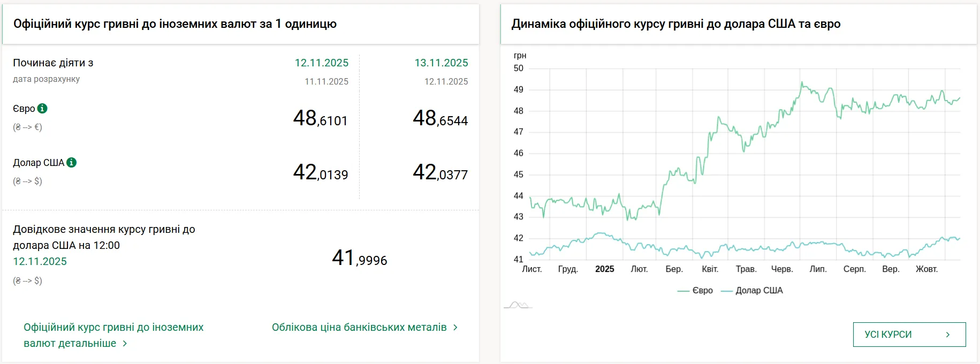Click the reference dollar rate 41,9996

coord(359,258)
